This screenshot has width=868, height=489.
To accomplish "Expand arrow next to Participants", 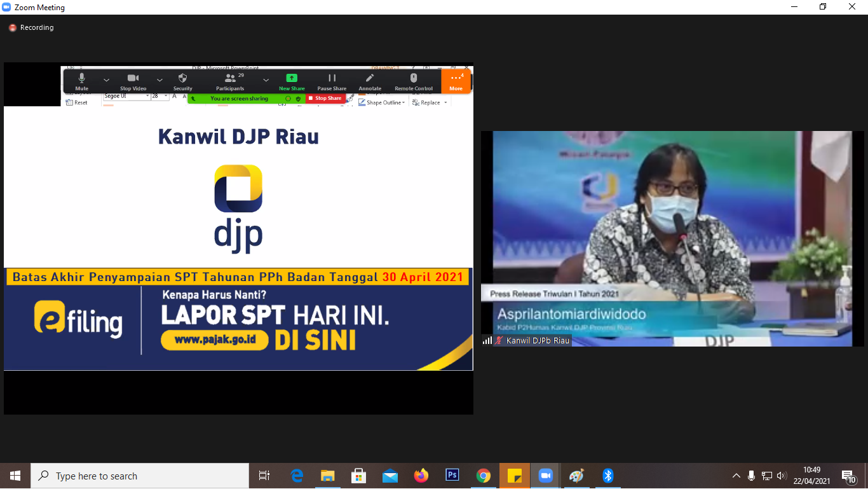I will 266,80.
